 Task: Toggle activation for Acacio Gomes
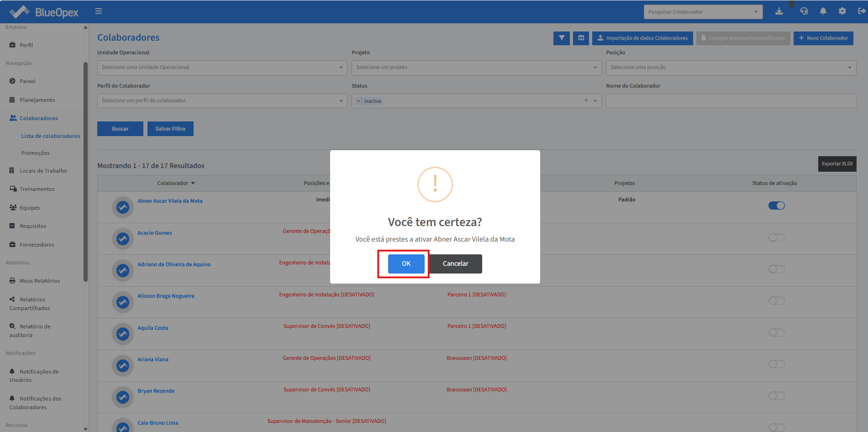point(776,237)
